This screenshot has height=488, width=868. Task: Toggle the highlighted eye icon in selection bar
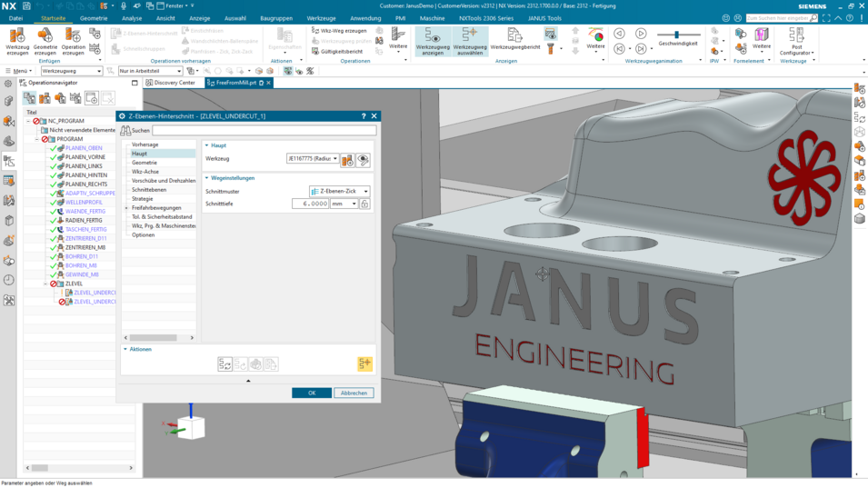(x=288, y=71)
